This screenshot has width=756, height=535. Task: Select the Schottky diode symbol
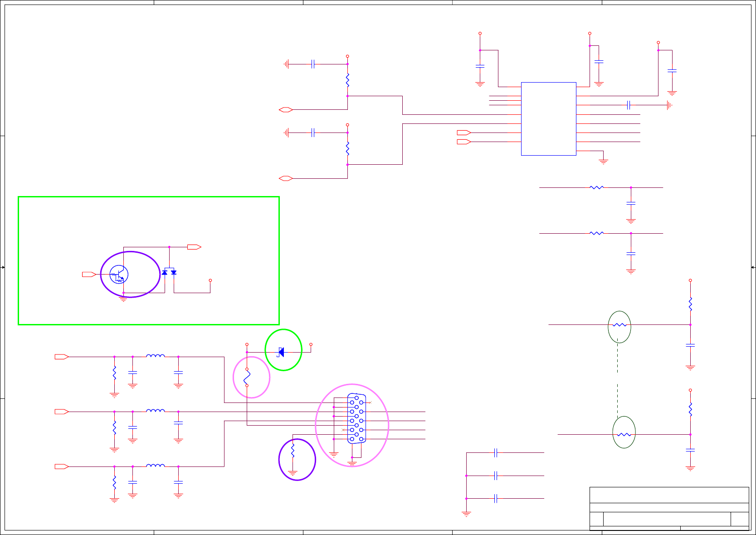coord(281,352)
